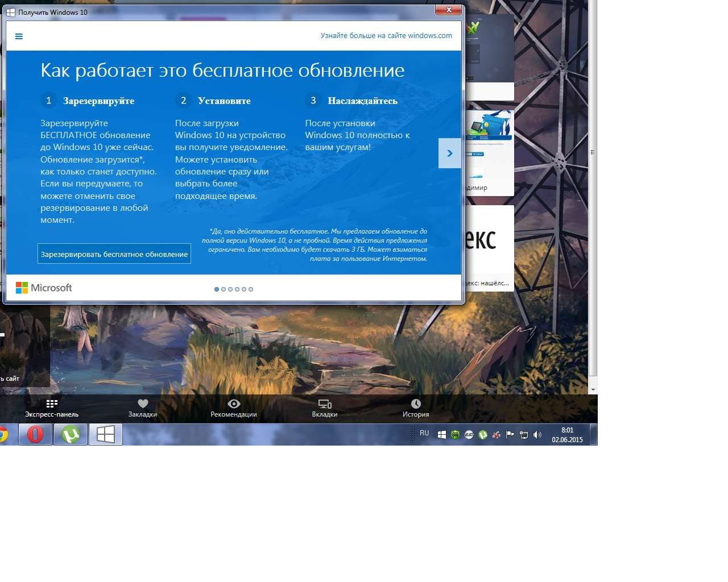The width and height of the screenshot is (728, 582).
Task: Open the red rocket tray icon
Action: point(497,435)
